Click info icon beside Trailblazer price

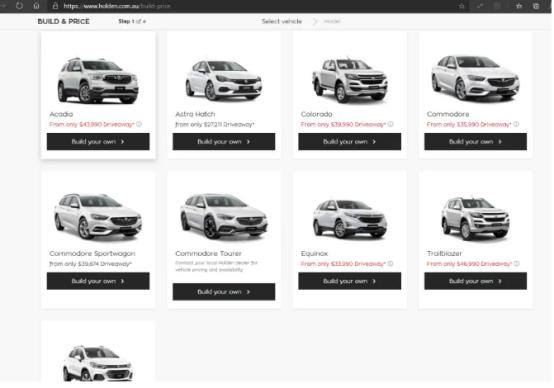516,264
